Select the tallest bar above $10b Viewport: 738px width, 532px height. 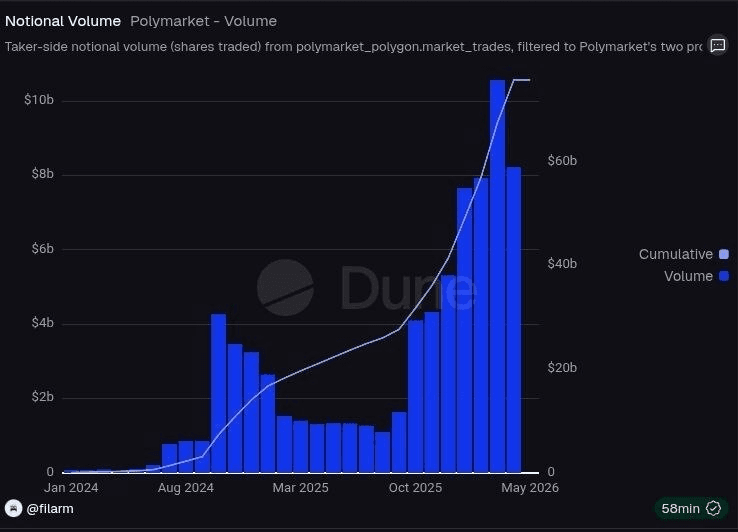pyautogui.click(x=497, y=276)
